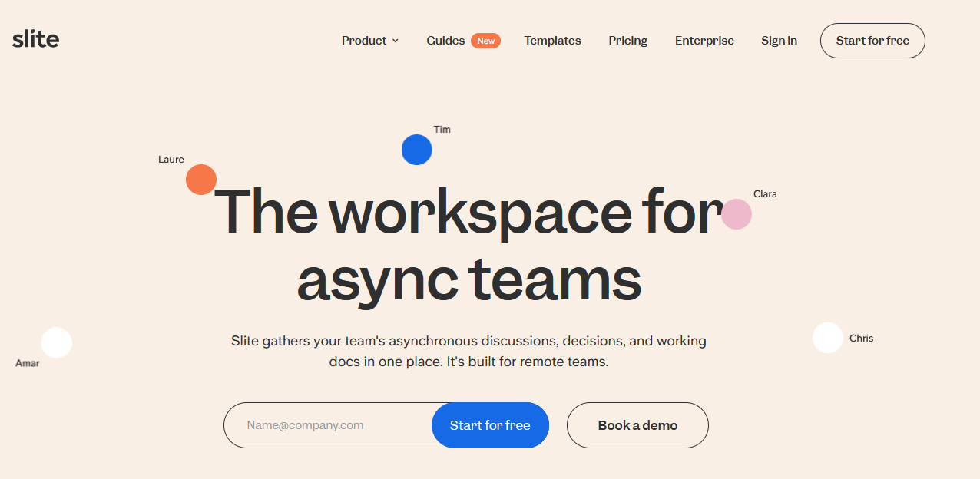Click the orange New badge

point(485,41)
